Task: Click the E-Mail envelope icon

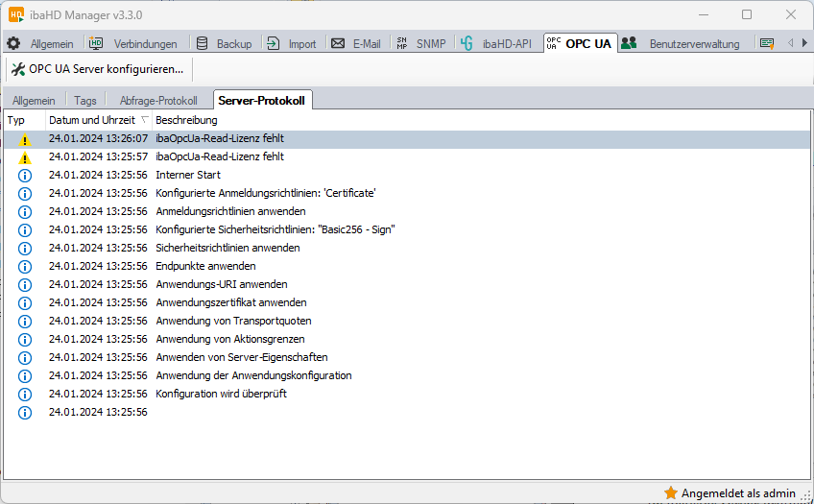Action: tap(337, 43)
